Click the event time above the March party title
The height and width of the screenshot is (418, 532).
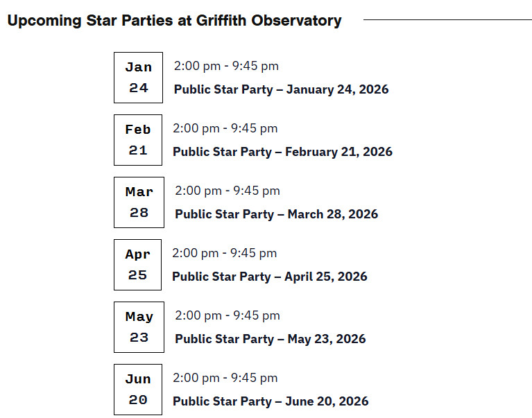(x=228, y=191)
